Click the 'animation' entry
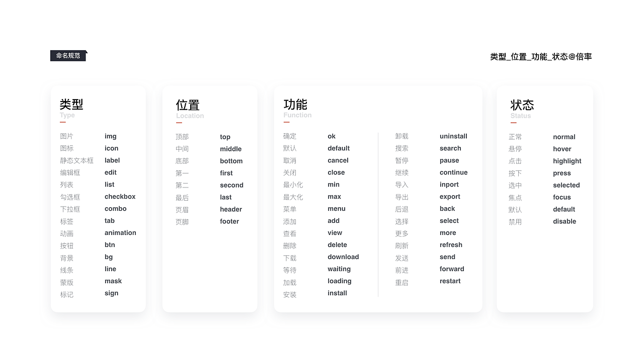The width and height of the screenshot is (644, 362). pyautogui.click(x=120, y=233)
